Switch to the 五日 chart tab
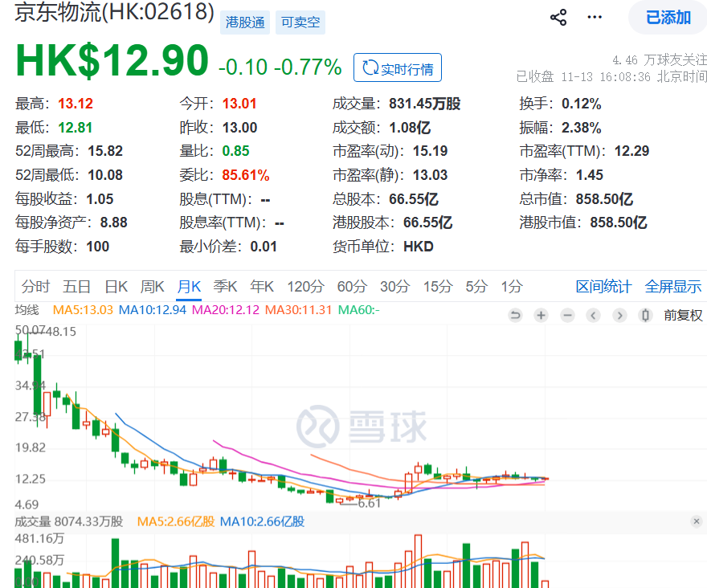The height and width of the screenshot is (588, 707). tap(76, 286)
